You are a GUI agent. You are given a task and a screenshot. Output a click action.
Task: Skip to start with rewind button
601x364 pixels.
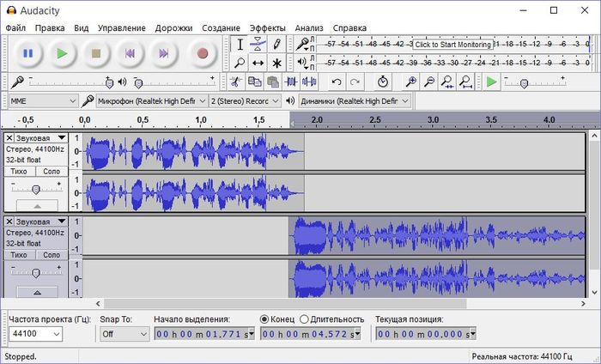[130, 53]
